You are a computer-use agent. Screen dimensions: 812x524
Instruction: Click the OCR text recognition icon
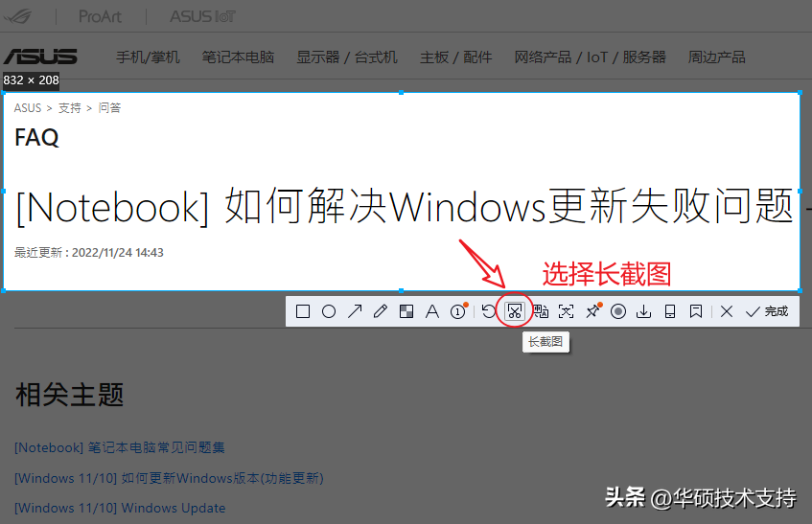(567, 311)
